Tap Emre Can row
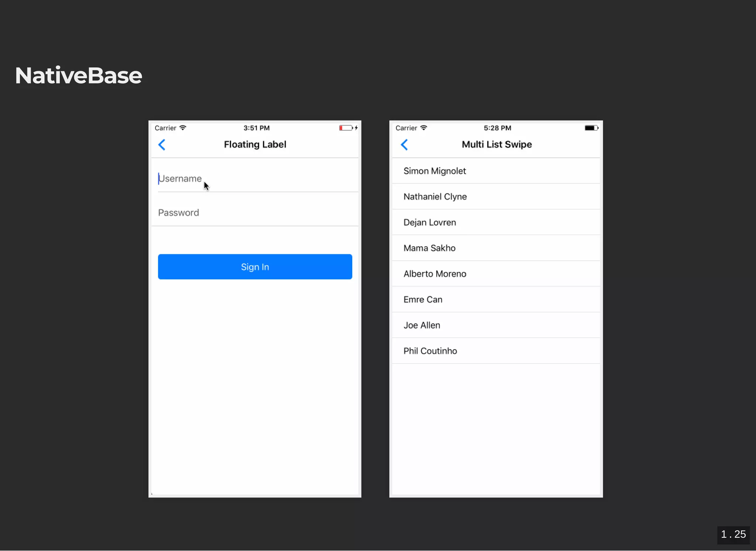Screen dimensions: 756x551 click(x=496, y=300)
